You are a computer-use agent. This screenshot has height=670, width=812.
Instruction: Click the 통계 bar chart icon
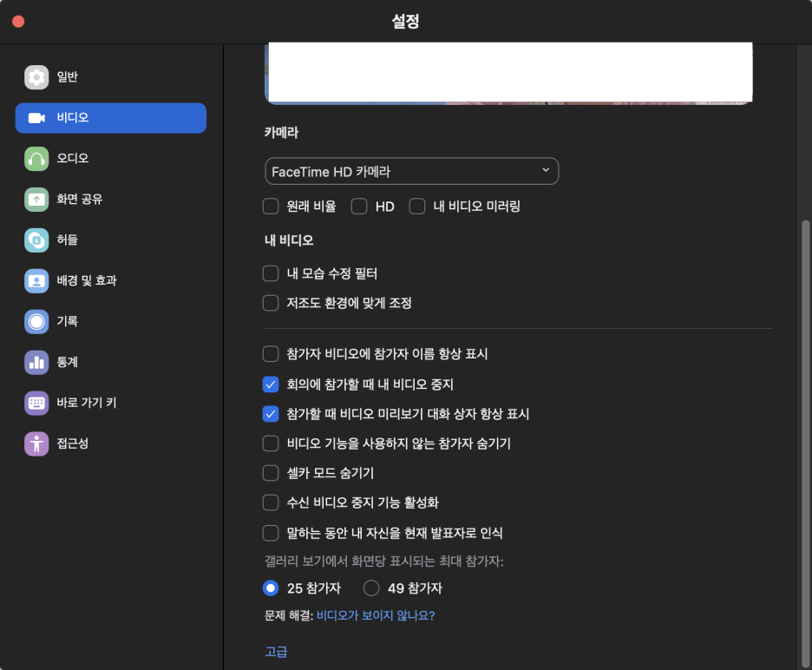[36, 362]
